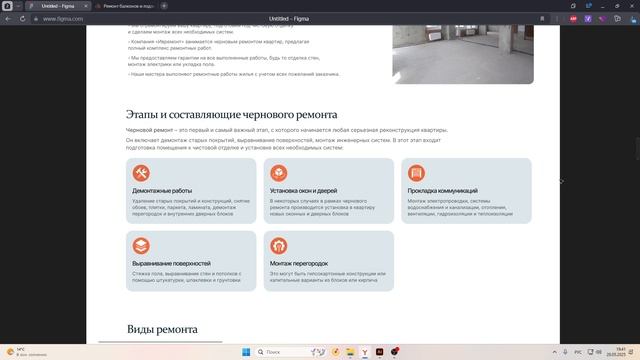640x360 pixels.
Task: Close the Untitled - Figma tab
Action: pyautogui.click(x=86, y=6)
